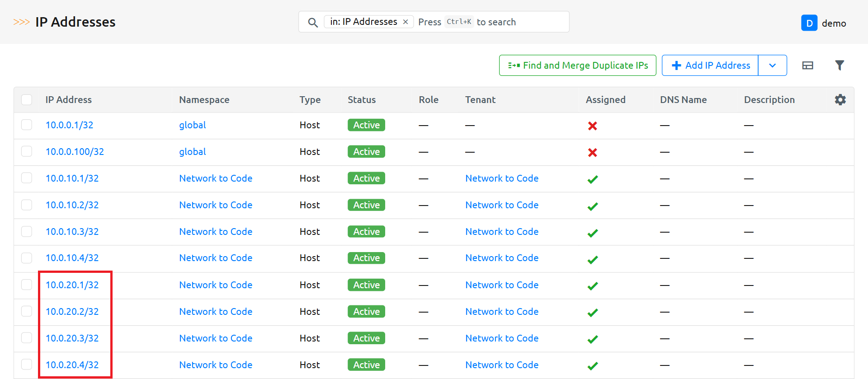Click the demo user avatar icon
This screenshot has height=379, width=868.
click(x=809, y=23)
